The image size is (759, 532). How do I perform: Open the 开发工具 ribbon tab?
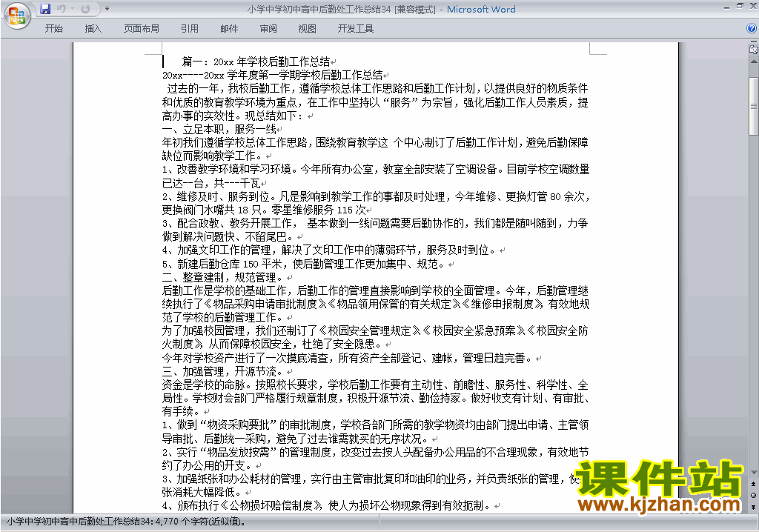[356, 29]
